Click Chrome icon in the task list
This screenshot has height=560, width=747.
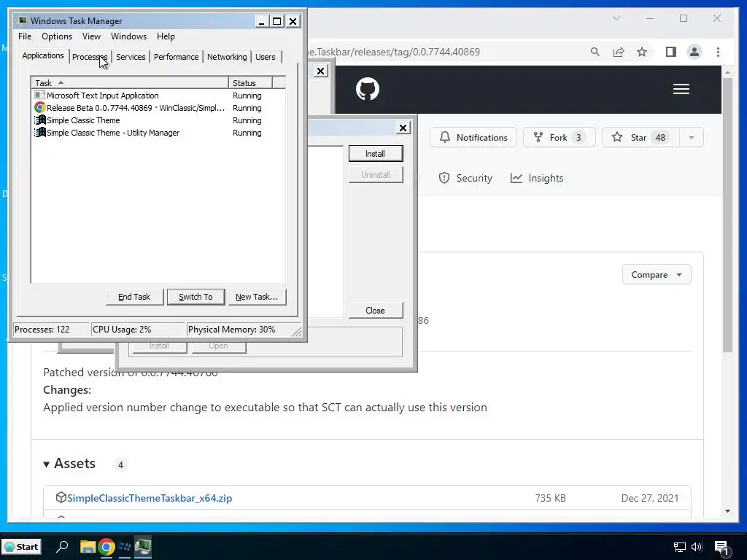coord(40,108)
